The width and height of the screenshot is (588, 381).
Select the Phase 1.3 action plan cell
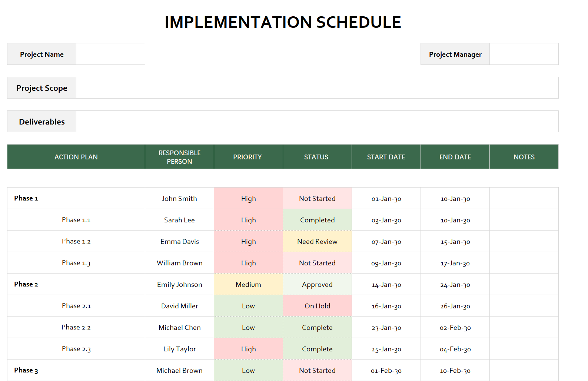(76, 263)
